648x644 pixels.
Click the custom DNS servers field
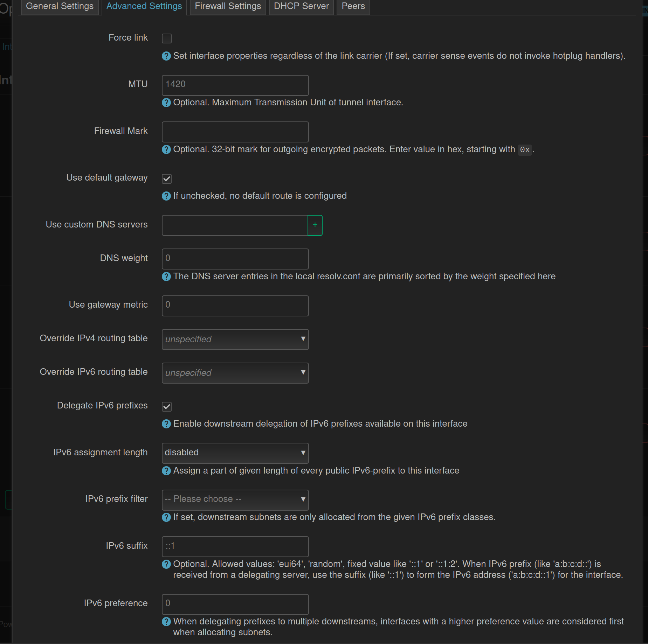coord(235,225)
